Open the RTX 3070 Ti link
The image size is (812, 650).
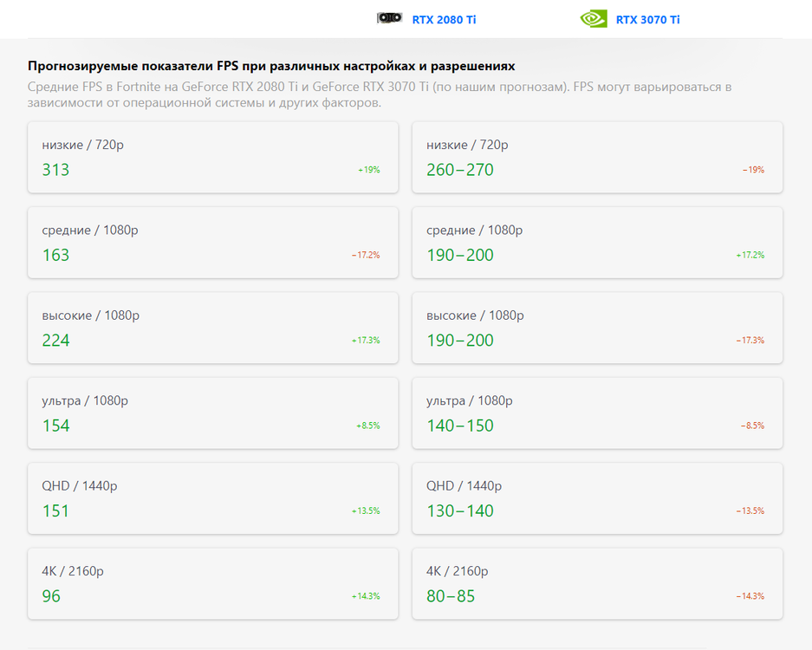647,20
